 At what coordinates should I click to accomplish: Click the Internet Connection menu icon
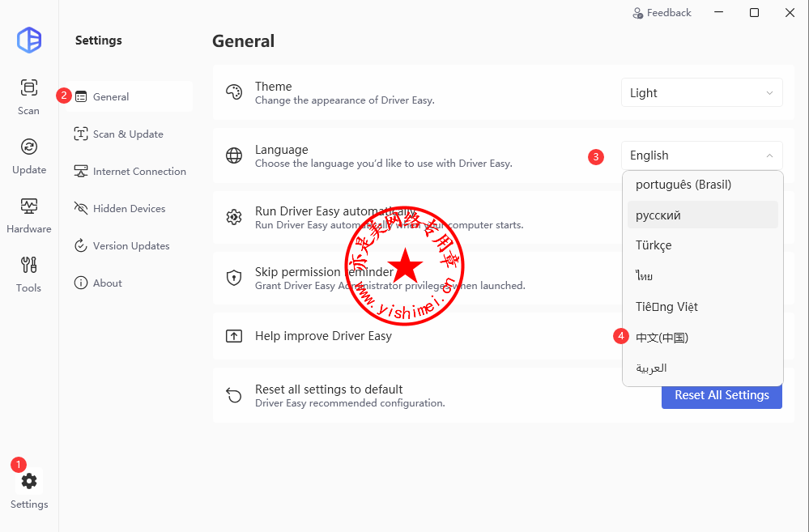(81, 172)
